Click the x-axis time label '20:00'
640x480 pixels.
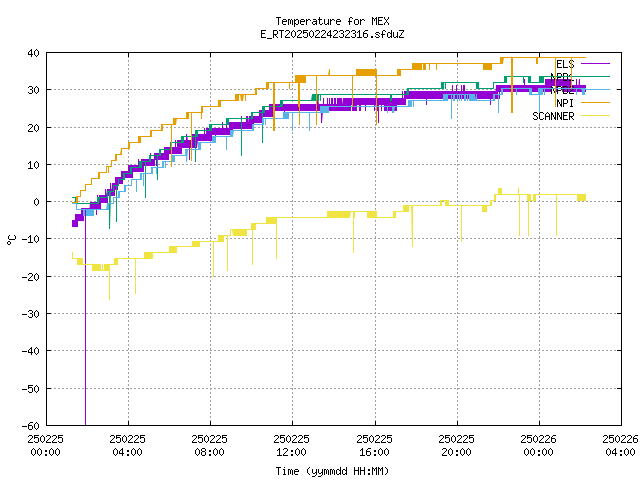456,452
